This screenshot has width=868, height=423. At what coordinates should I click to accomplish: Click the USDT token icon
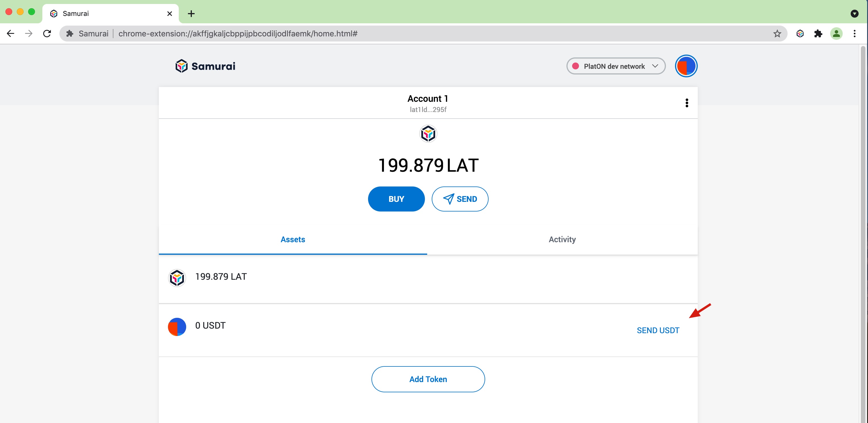tap(177, 327)
